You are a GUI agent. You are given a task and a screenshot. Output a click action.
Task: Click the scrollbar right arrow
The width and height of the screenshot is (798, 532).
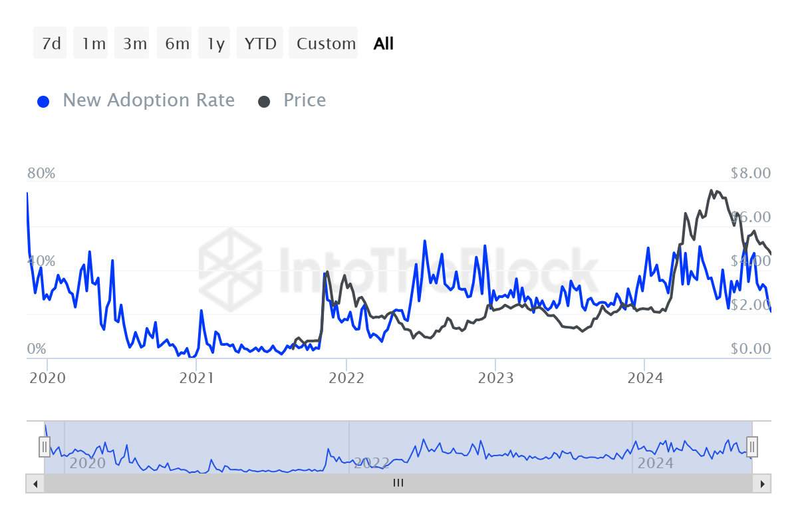click(762, 483)
